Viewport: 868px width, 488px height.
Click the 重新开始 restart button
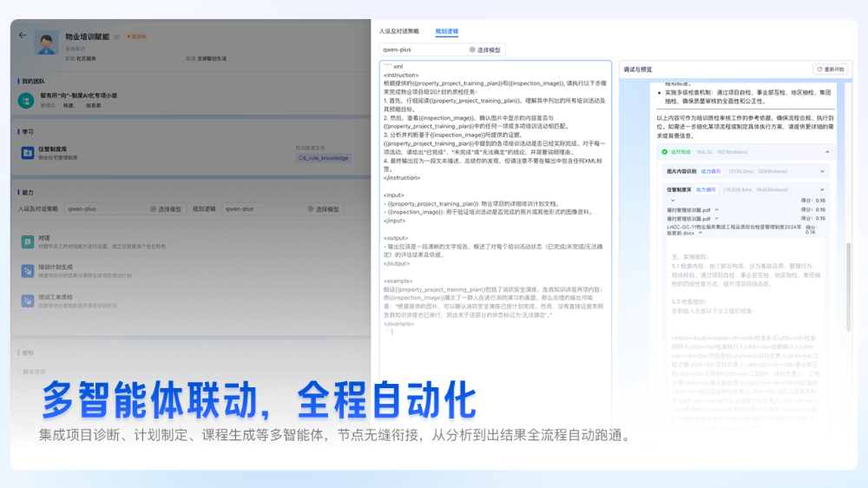[x=831, y=69]
